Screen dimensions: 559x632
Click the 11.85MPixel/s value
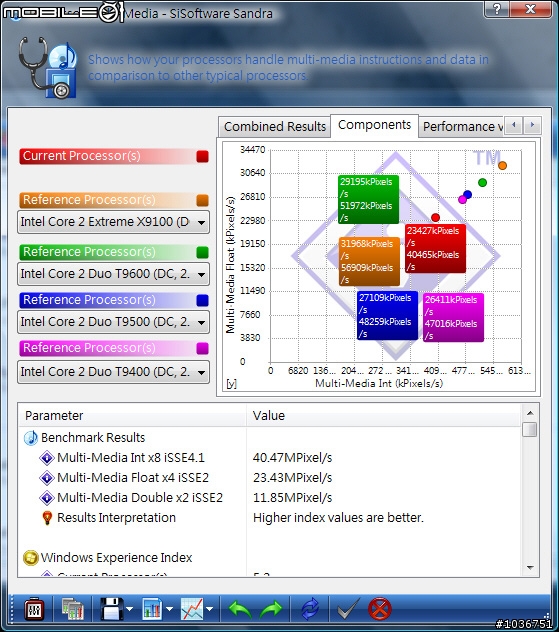pyautogui.click(x=292, y=498)
